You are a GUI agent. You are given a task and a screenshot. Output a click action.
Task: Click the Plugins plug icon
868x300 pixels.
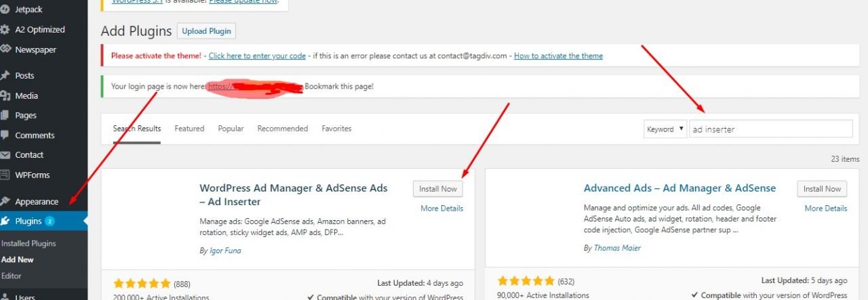(x=5, y=221)
